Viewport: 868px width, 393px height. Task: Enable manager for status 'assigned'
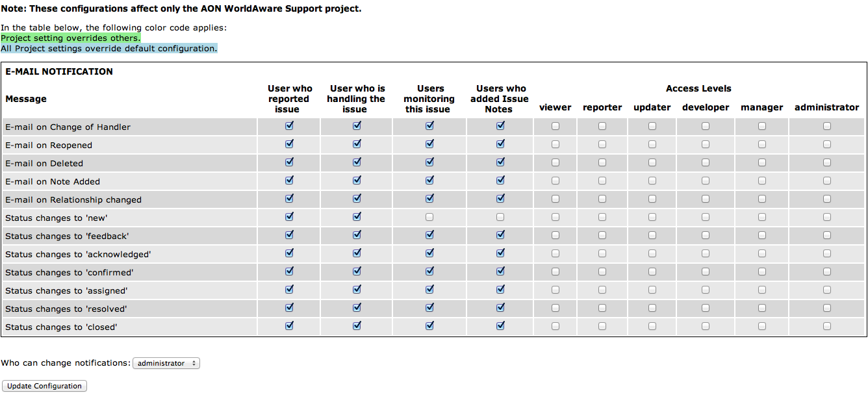(762, 290)
